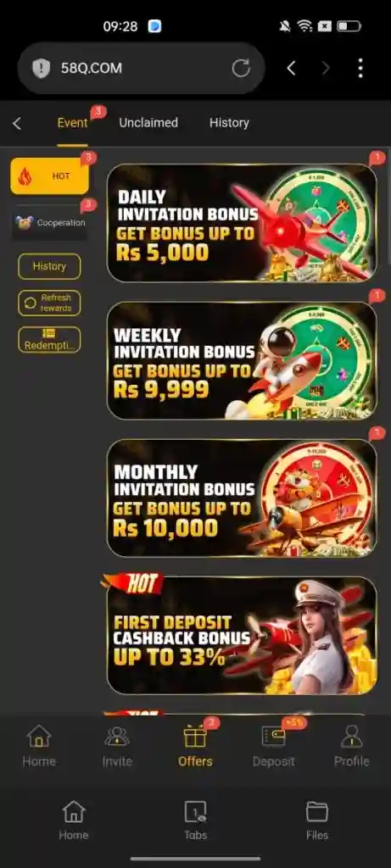Click the History button in sidebar

point(49,266)
